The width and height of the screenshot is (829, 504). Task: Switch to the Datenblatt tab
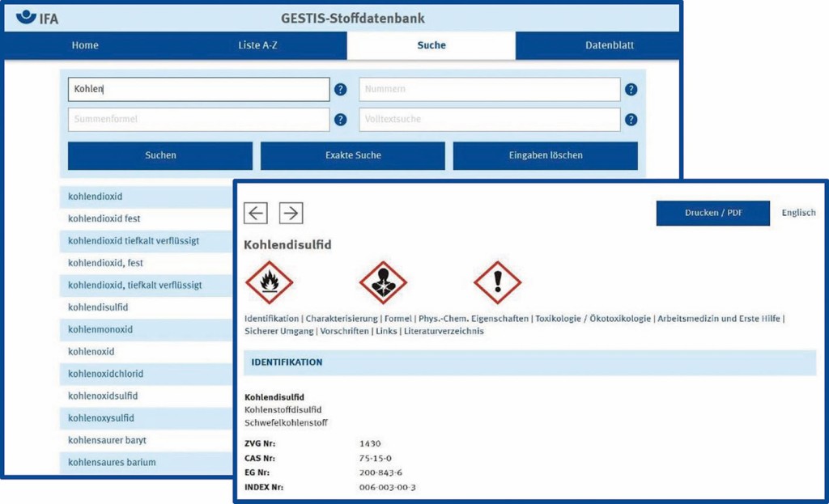(x=610, y=45)
